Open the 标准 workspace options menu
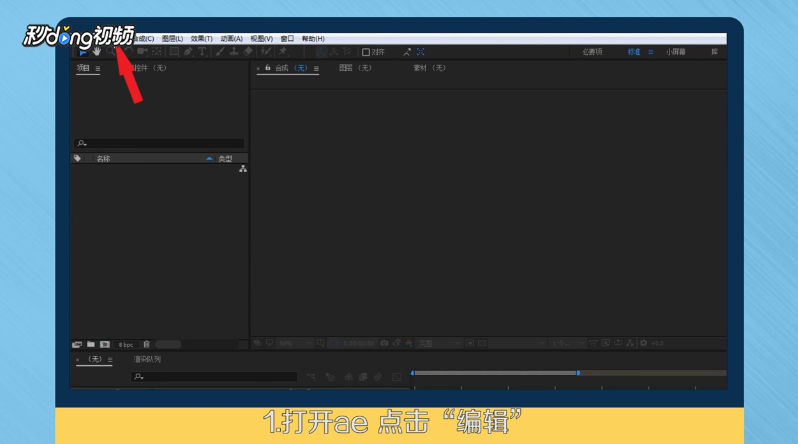This screenshot has width=798, height=444. (650, 52)
